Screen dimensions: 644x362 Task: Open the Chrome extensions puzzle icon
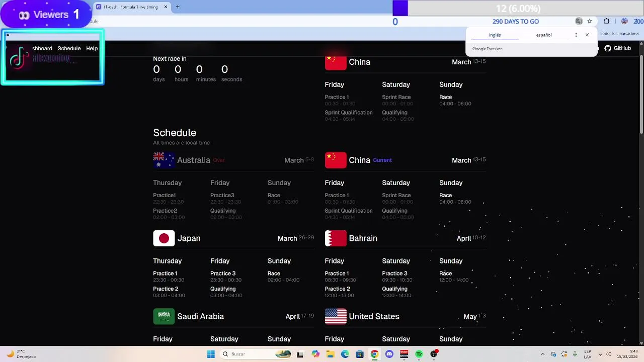(607, 21)
